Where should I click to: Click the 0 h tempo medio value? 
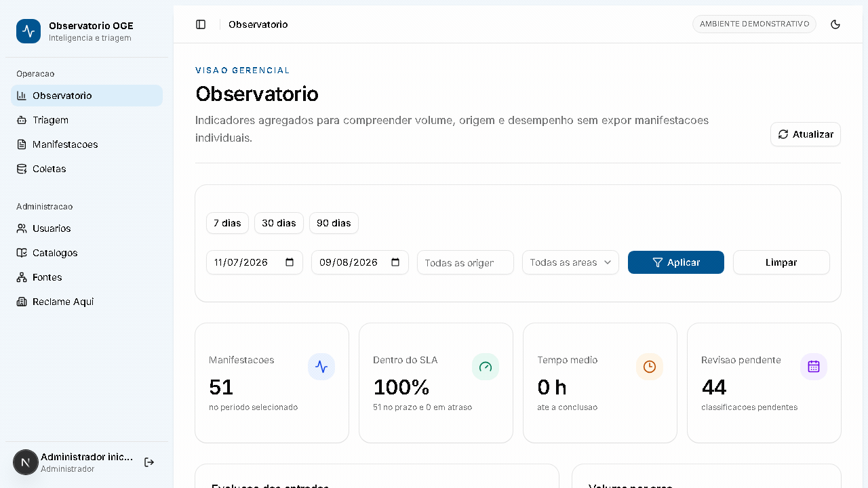(x=552, y=387)
